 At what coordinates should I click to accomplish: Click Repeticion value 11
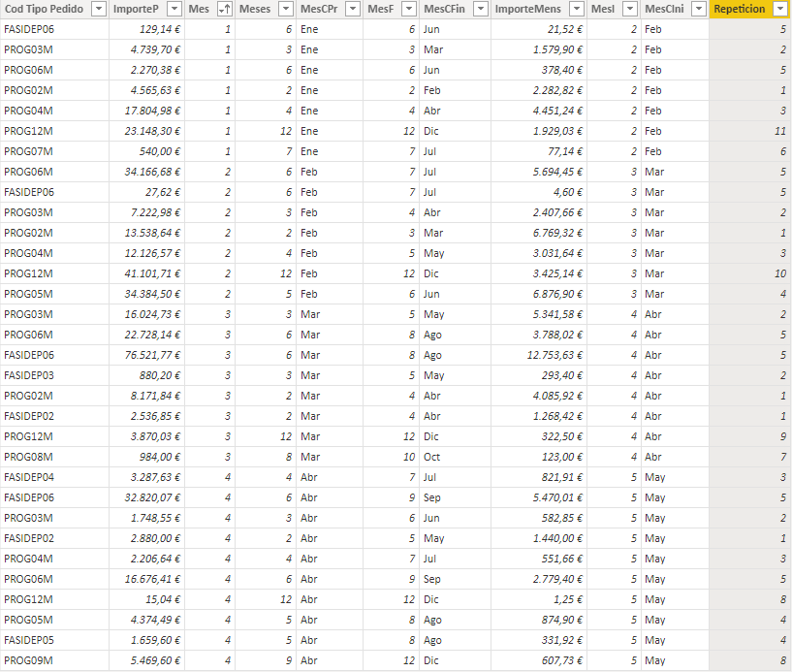pyautogui.click(x=750, y=131)
